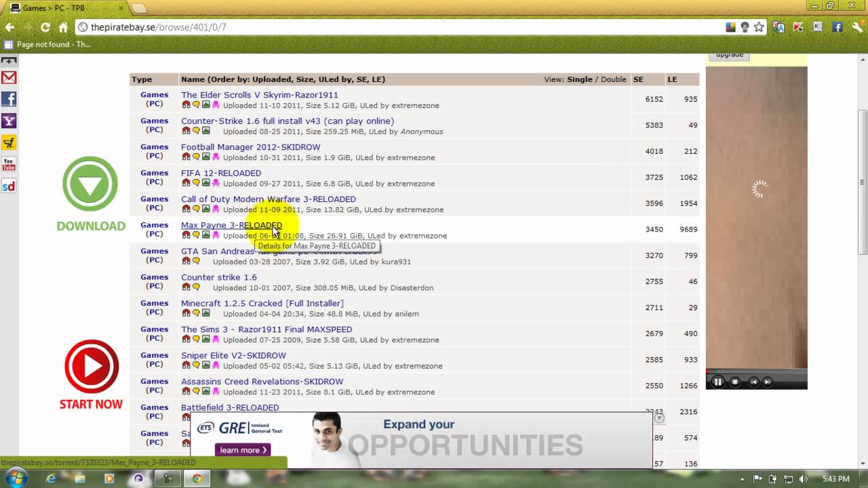Open the Chrome wrench settings menu
This screenshot has height=488, width=868.
859,27
